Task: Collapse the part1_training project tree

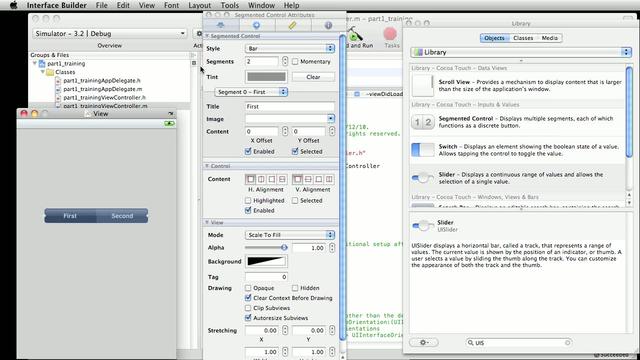Action: tap(35, 64)
